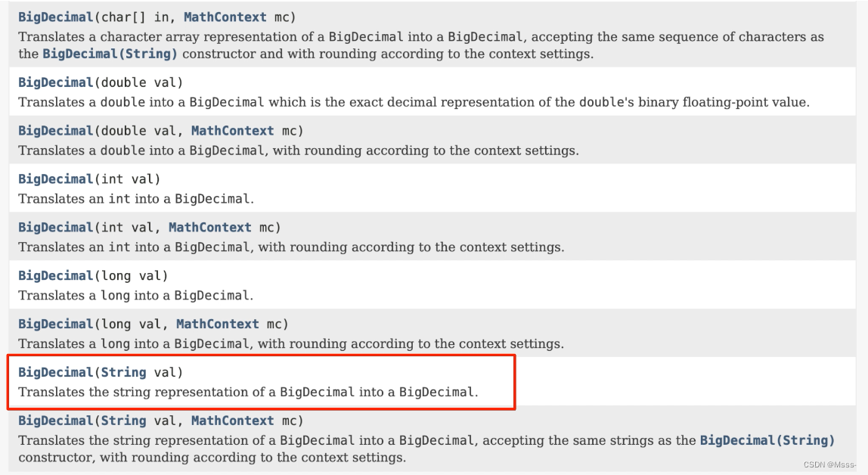Click description text of BigDecimal(int val)
868x475 pixels.
pyautogui.click(x=136, y=199)
